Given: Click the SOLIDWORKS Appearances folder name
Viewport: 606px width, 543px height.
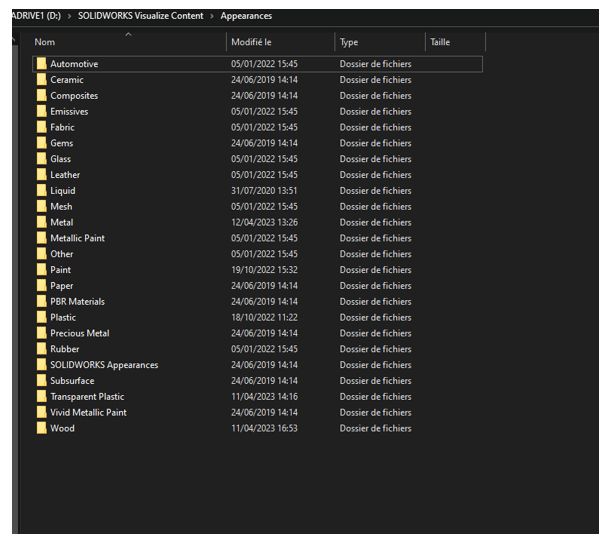Looking at the screenshot, I should pyautogui.click(x=104, y=365).
